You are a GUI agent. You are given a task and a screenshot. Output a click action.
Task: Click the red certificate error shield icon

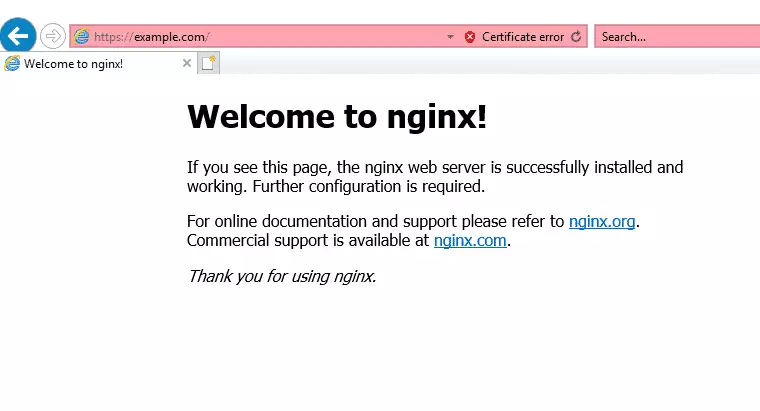pos(469,37)
